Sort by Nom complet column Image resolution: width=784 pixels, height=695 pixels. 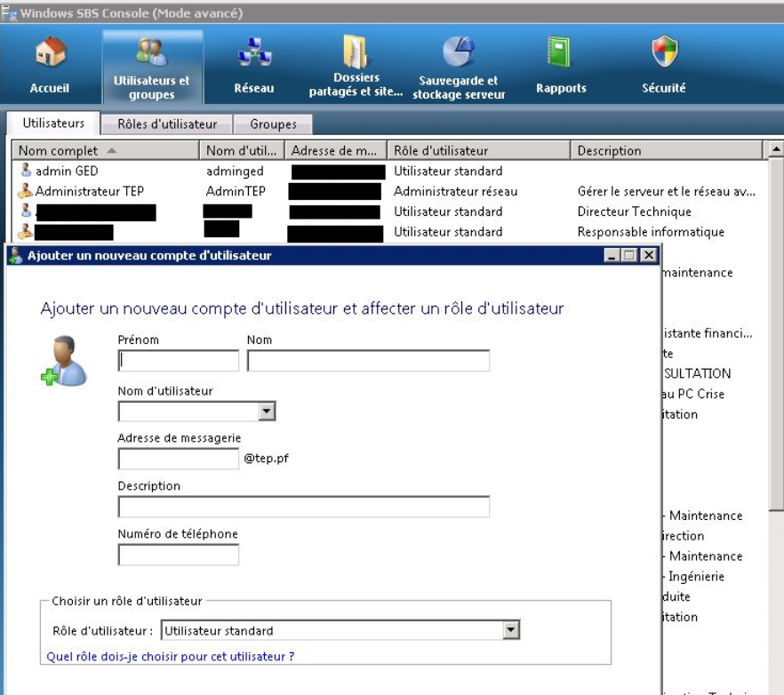coord(106,150)
